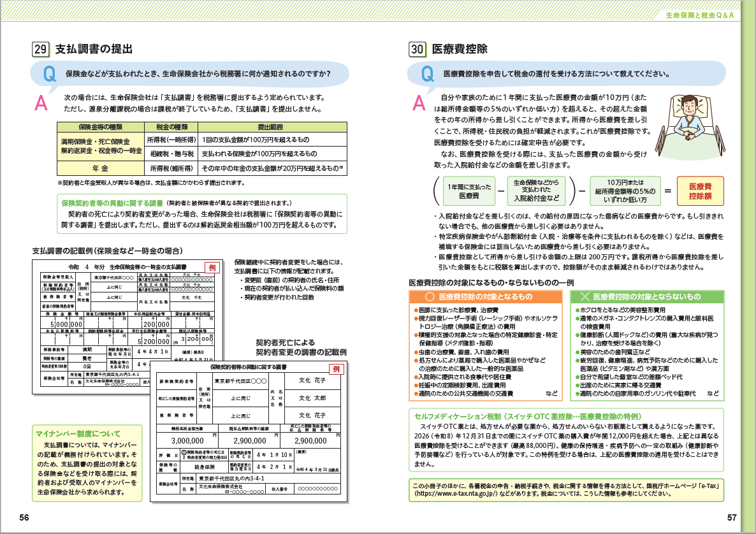The image size is (756, 534).
Task: Click the item ホクロをとるなどの美容整形費用
Action: click(x=620, y=310)
